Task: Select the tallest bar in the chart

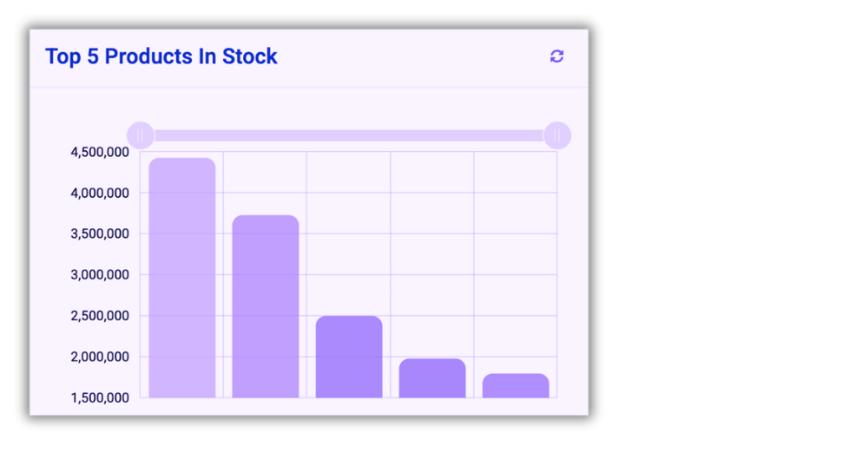Action: point(182,278)
